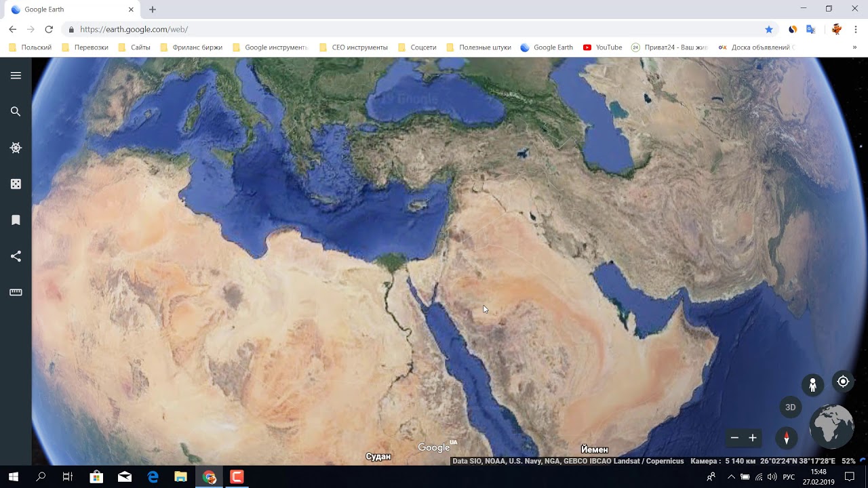868x488 pixels.
Task: Click the data attribution text in status bar
Action: pyautogui.click(x=568, y=461)
